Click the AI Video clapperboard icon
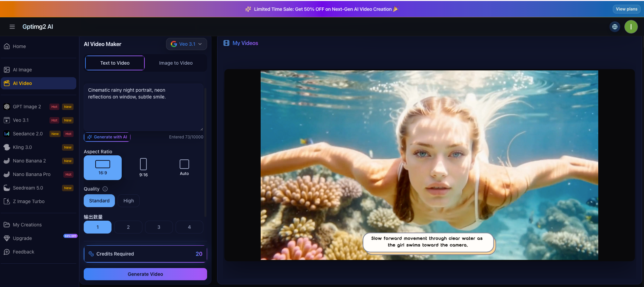The height and width of the screenshot is (287, 644). coord(7,83)
